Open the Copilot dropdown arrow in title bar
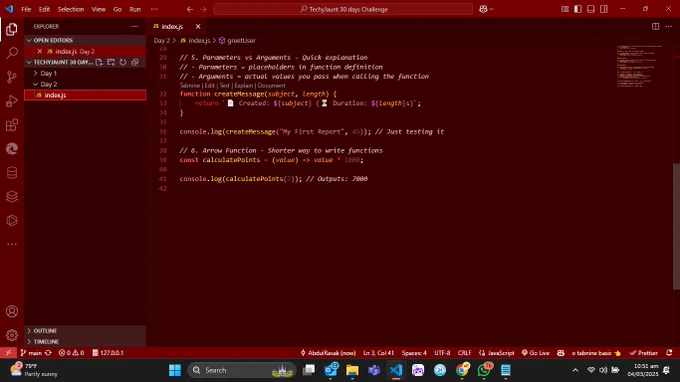The image size is (680, 382). (x=491, y=9)
